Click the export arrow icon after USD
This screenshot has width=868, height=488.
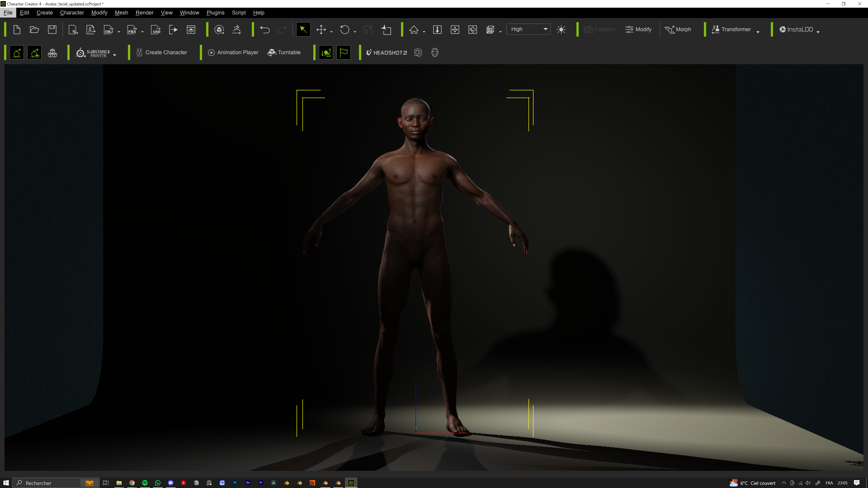pyautogui.click(x=173, y=30)
